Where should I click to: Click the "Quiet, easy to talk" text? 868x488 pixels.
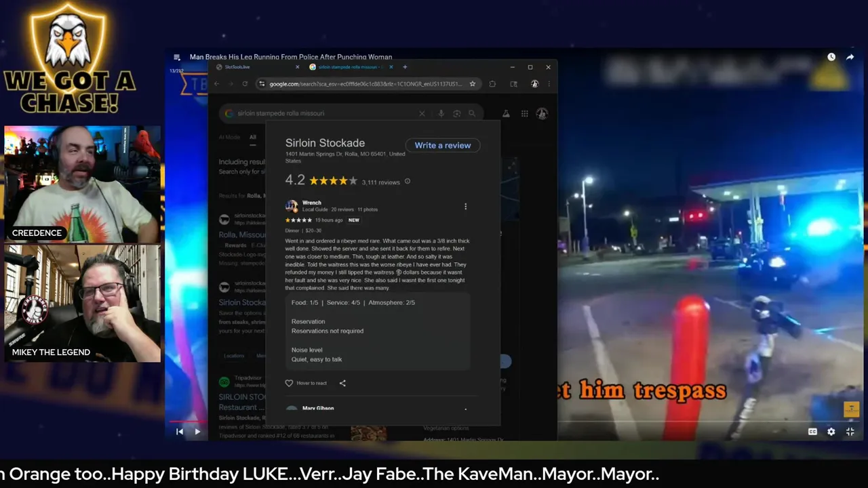317,359
